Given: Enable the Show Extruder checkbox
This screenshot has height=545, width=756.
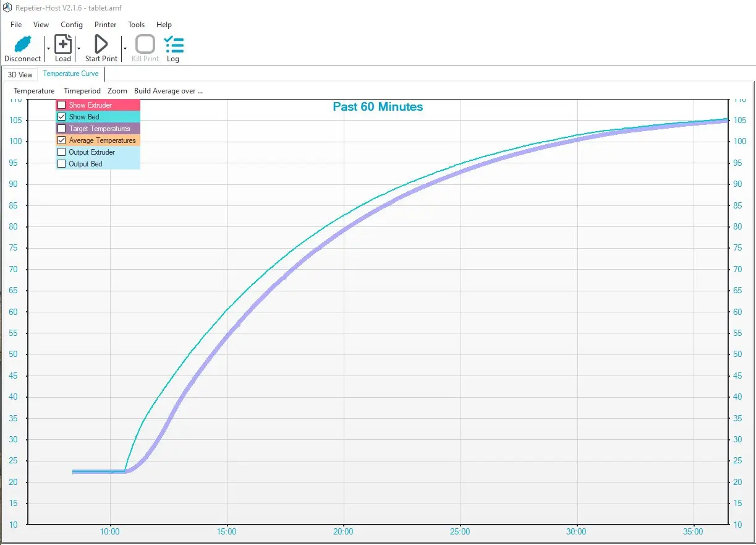Looking at the screenshot, I should click(x=62, y=105).
